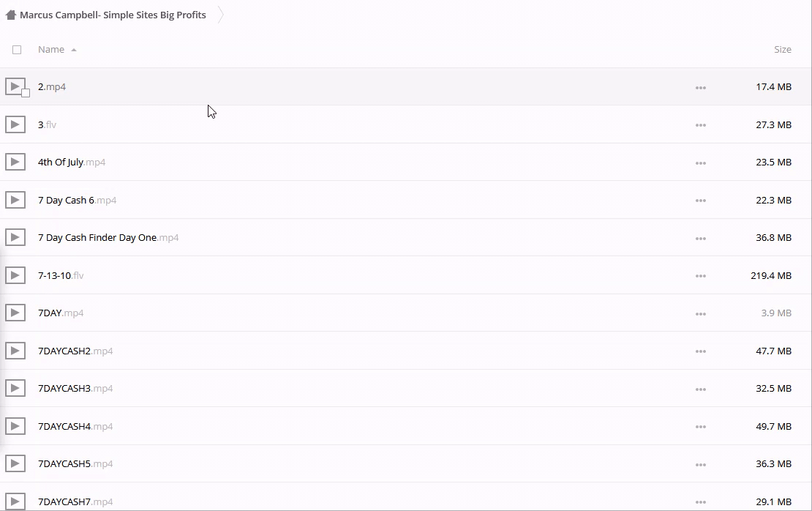Click video icon for 7DAY.mp4
The image size is (812, 511).
point(15,313)
